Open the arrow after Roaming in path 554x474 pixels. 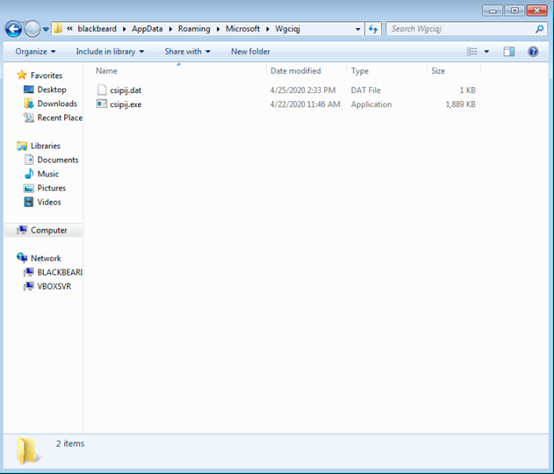(x=218, y=29)
